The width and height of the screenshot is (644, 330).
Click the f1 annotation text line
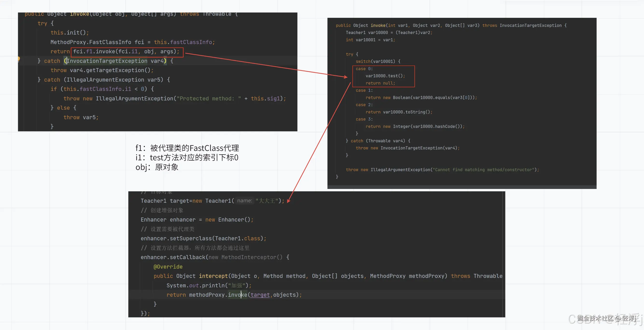(x=187, y=148)
